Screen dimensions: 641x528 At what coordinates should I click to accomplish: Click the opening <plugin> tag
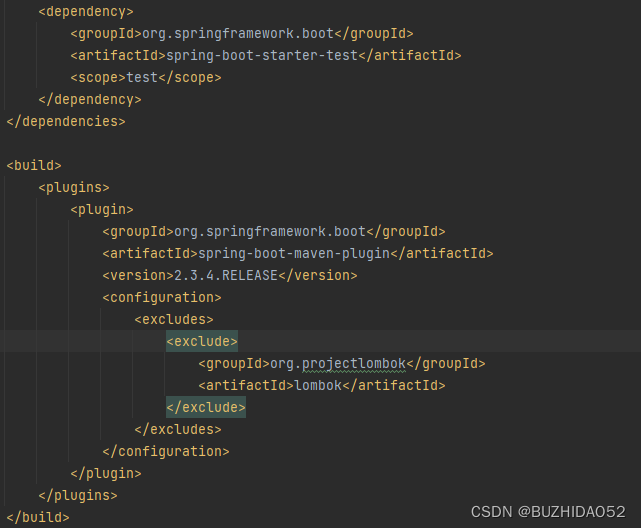coord(102,210)
